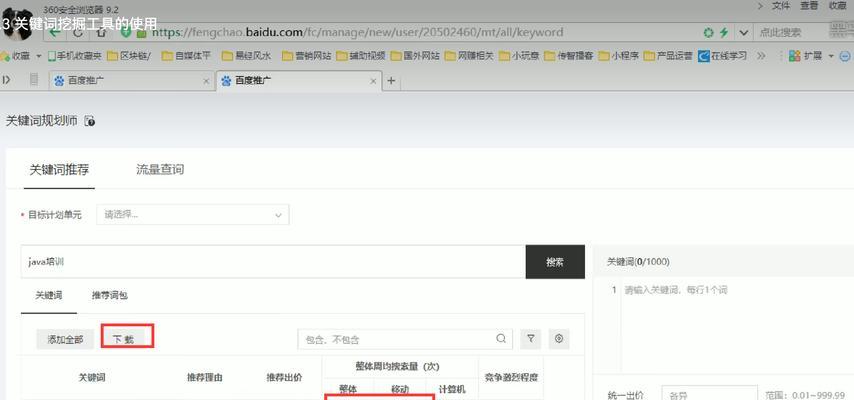The width and height of the screenshot is (854, 400).
Task: Close the active second 百度推广 tab
Action: click(373, 81)
